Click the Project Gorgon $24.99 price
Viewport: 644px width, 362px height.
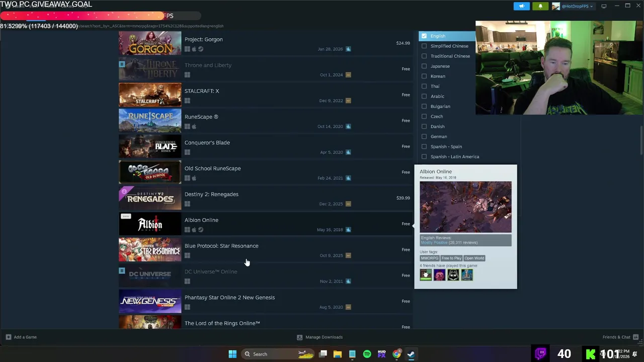(403, 43)
